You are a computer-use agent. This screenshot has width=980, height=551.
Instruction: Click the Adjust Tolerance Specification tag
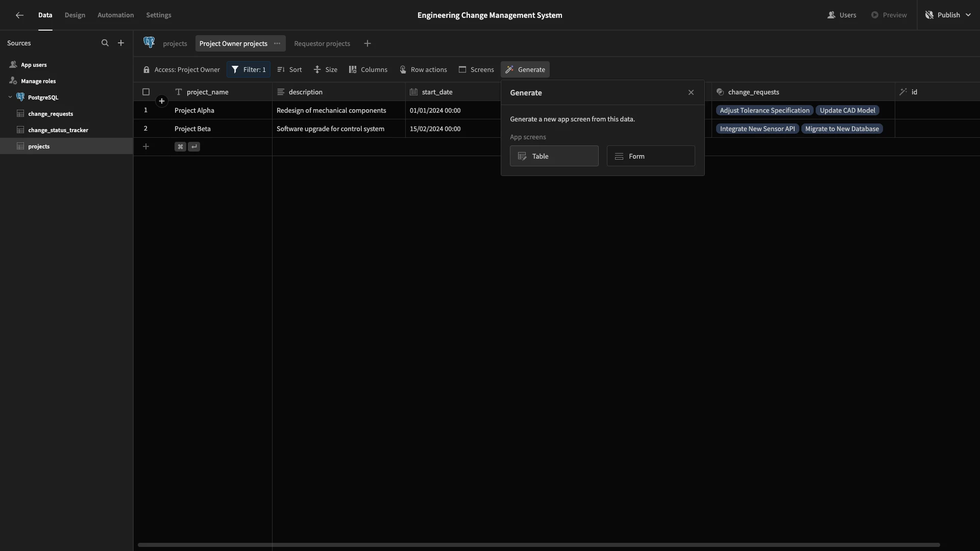point(765,110)
